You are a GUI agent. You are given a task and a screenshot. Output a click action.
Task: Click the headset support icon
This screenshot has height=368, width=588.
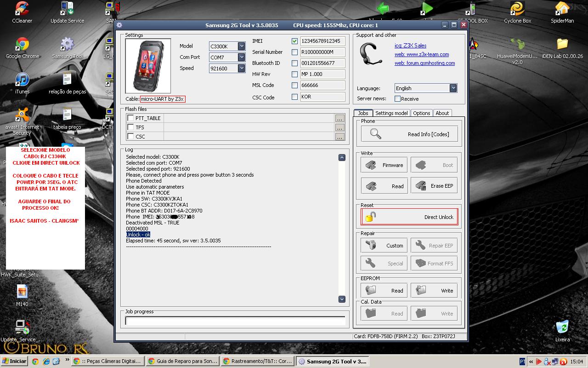pos(370,55)
